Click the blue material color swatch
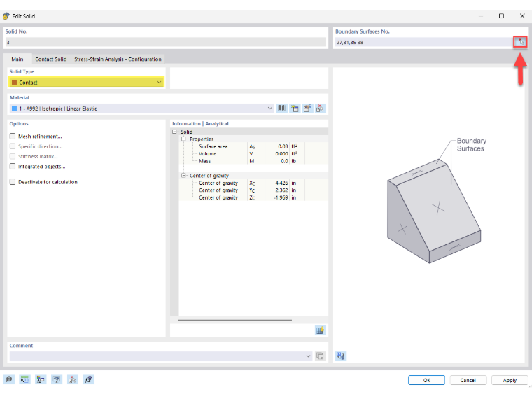 coord(14,108)
